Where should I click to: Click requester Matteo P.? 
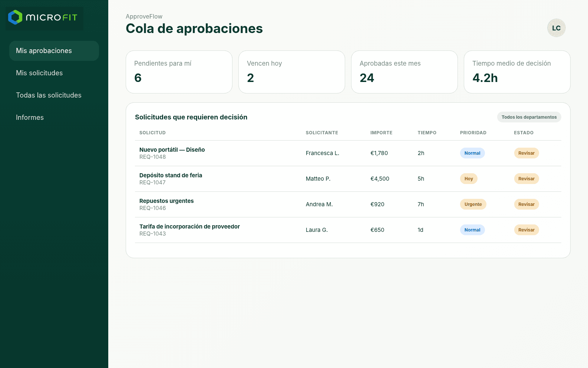tap(318, 179)
